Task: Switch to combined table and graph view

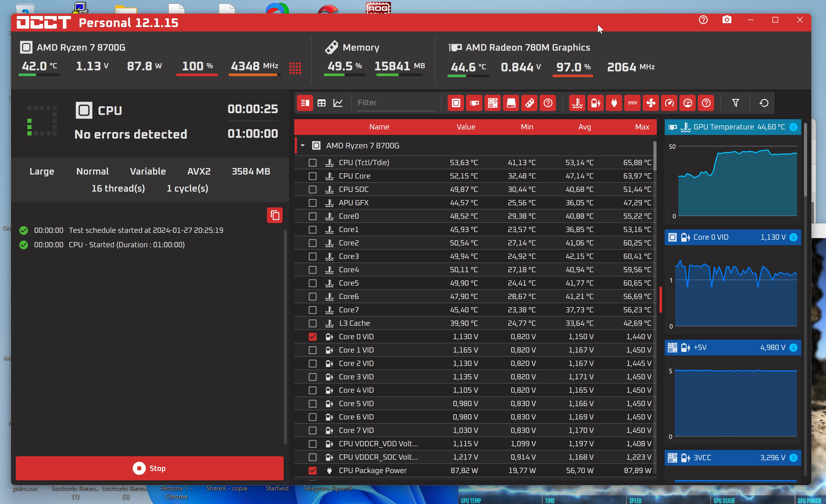Action: pyautogui.click(x=305, y=103)
